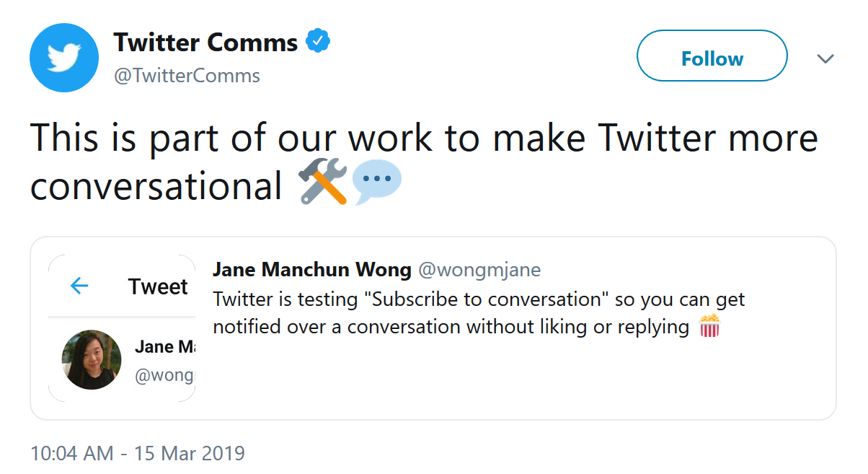Click the speech bubble emoji
Screen dimensions: 868x474
pyautogui.click(x=376, y=183)
